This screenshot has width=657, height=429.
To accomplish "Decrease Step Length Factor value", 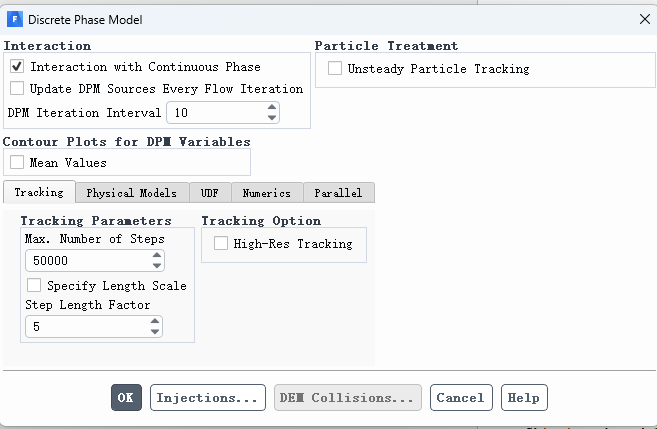I will (155, 332).
